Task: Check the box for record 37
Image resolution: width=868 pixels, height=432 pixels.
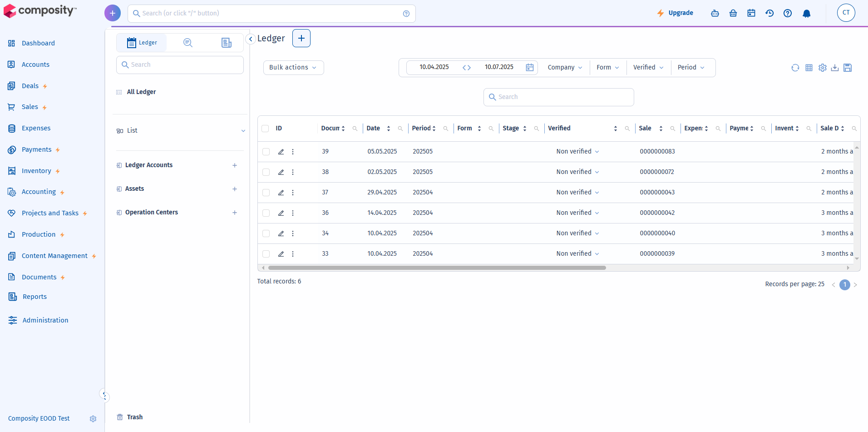Action: point(266,193)
